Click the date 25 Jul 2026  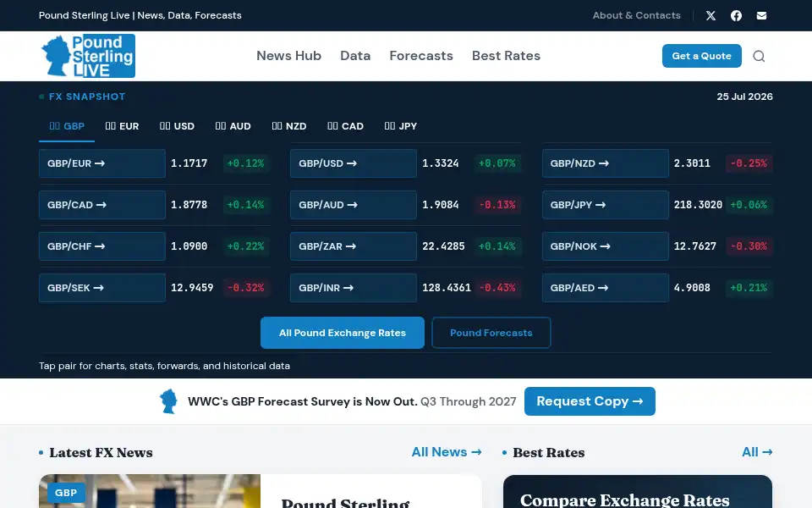click(744, 97)
